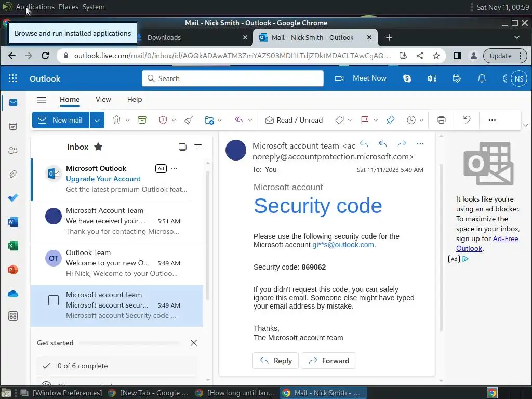532x399 pixels.
Task: Click the New mail button
Action: tap(61, 120)
